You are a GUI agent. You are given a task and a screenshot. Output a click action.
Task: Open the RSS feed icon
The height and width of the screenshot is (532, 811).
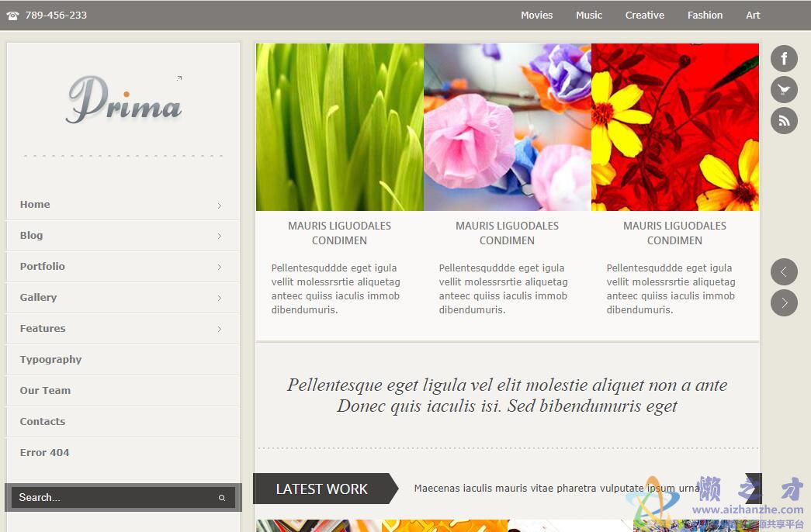[x=784, y=121]
